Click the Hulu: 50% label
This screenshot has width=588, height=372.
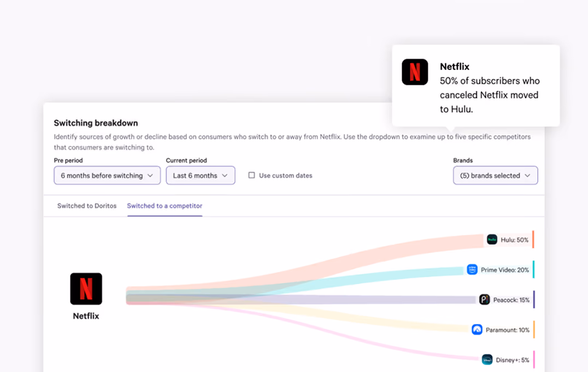coord(515,240)
